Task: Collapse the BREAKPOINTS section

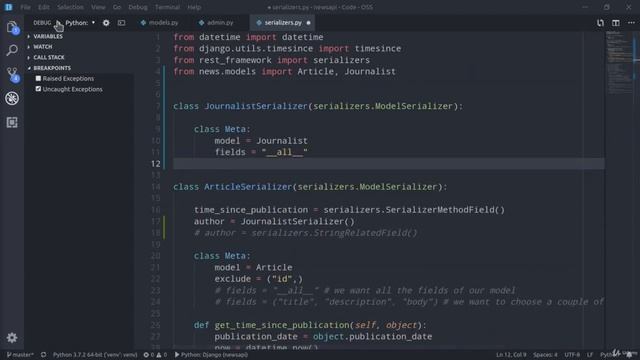Action: pos(52,68)
